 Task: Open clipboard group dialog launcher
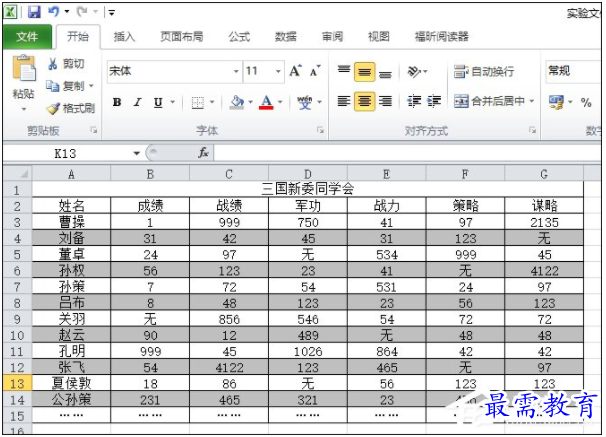(x=94, y=130)
